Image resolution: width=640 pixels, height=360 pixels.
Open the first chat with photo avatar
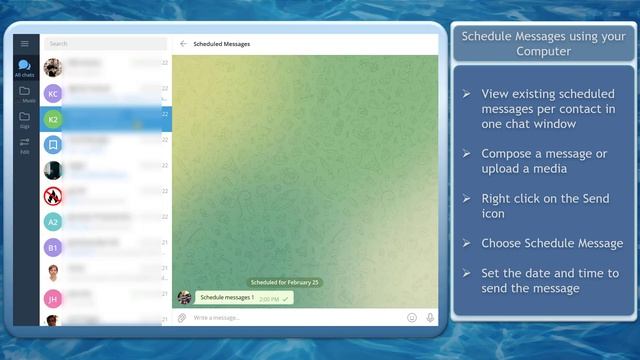coord(106,68)
